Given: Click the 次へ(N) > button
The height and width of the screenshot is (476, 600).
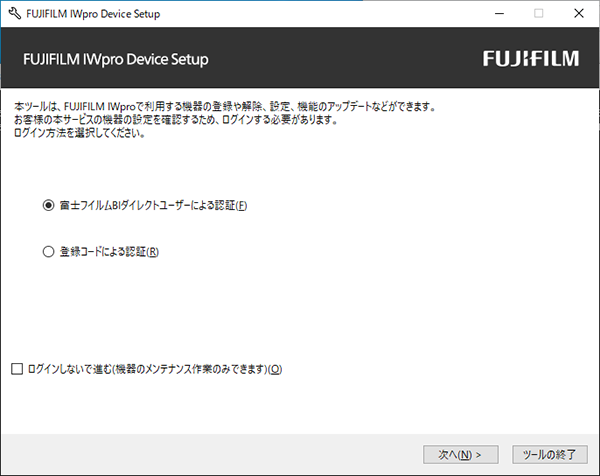Looking at the screenshot, I should click(x=460, y=455).
